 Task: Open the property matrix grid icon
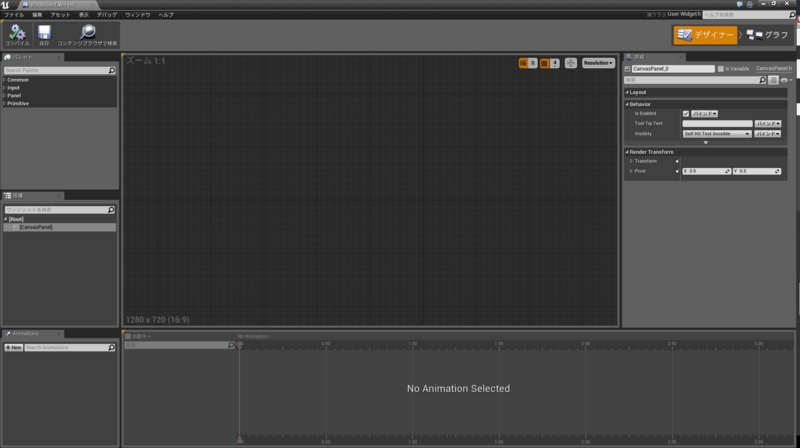click(773, 80)
